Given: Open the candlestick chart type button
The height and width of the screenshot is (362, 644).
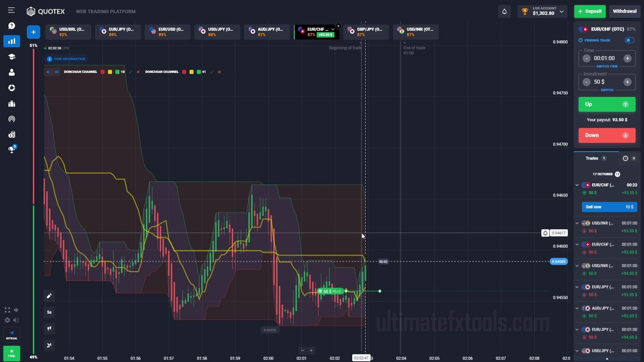Looking at the screenshot, I should (x=49, y=329).
